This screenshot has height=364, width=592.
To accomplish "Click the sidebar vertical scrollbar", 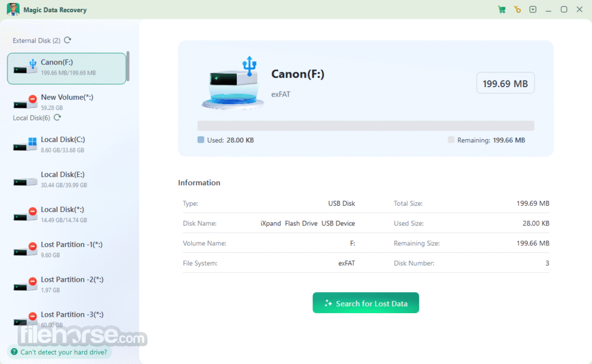I will coord(128,67).
